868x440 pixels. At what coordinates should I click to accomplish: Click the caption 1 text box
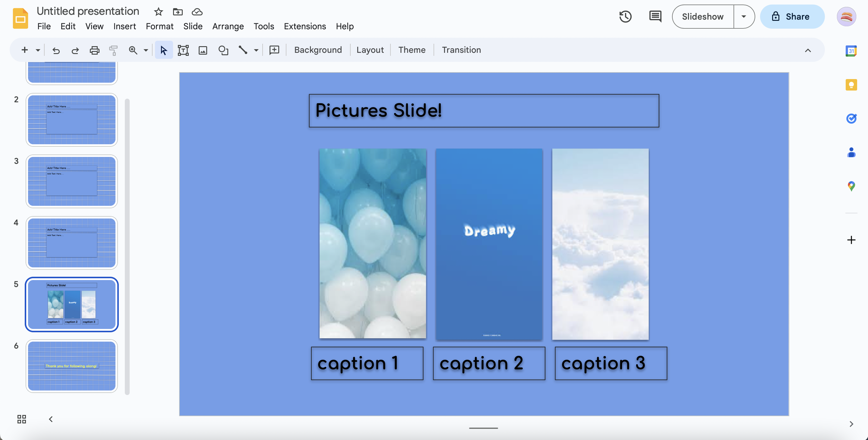click(367, 363)
